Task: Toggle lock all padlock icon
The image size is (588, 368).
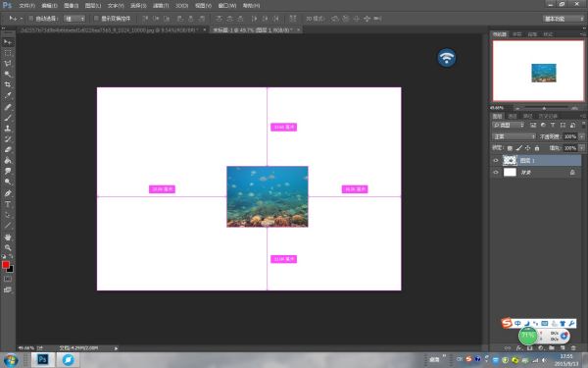Action: [x=537, y=148]
